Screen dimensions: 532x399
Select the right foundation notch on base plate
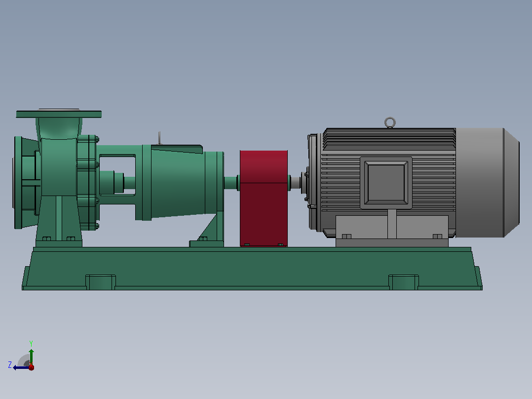(403, 282)
